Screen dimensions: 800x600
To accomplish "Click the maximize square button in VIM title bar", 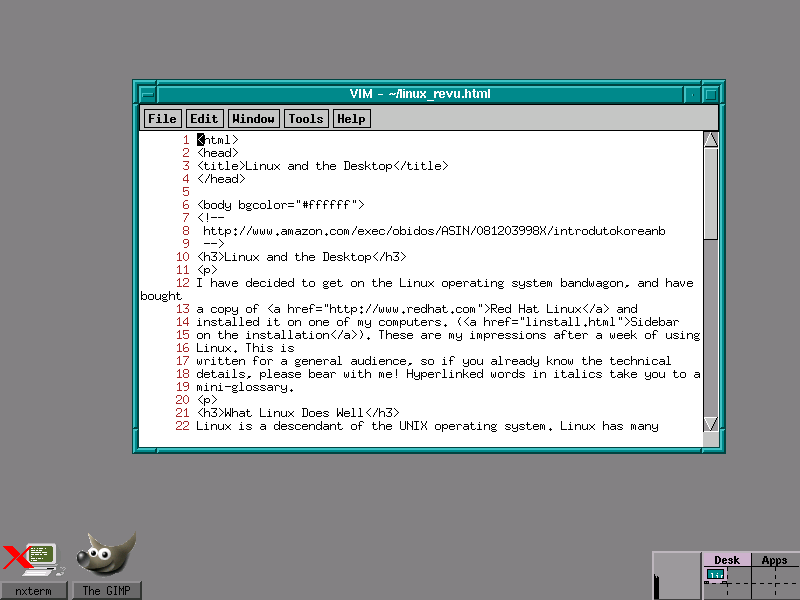I will [x=710, y=94].
